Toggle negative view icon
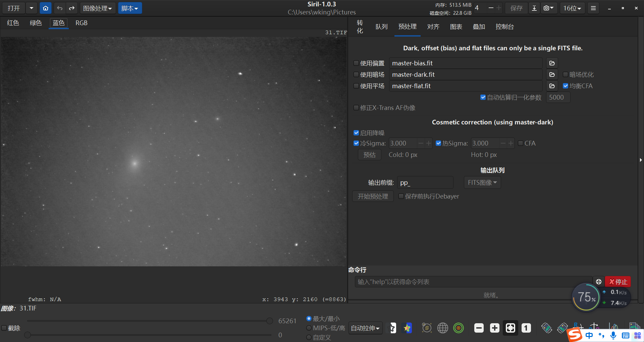 point(391,328)
